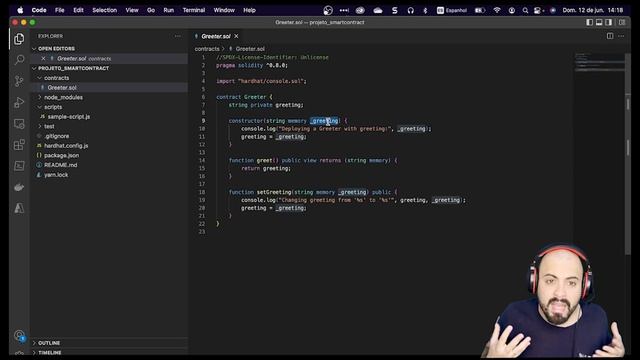Select the Greeter.sol editor tab
This screenshot has height=360, width=640.
[x=216, y=36]
